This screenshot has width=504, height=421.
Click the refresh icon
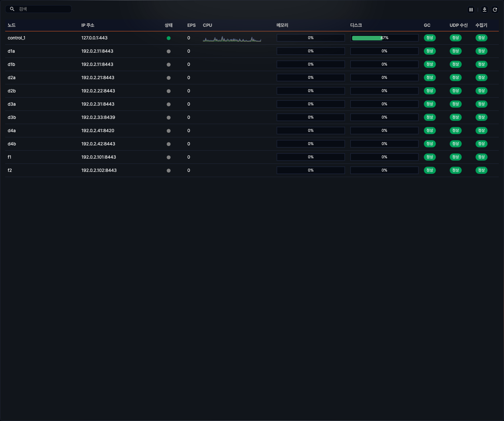point(495,10)
